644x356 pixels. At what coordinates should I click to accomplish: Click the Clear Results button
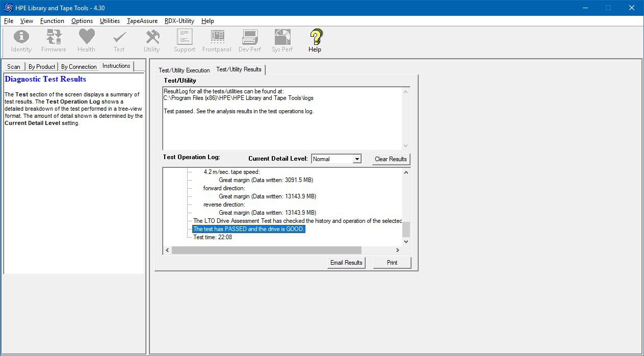click(x=391, y=159)
